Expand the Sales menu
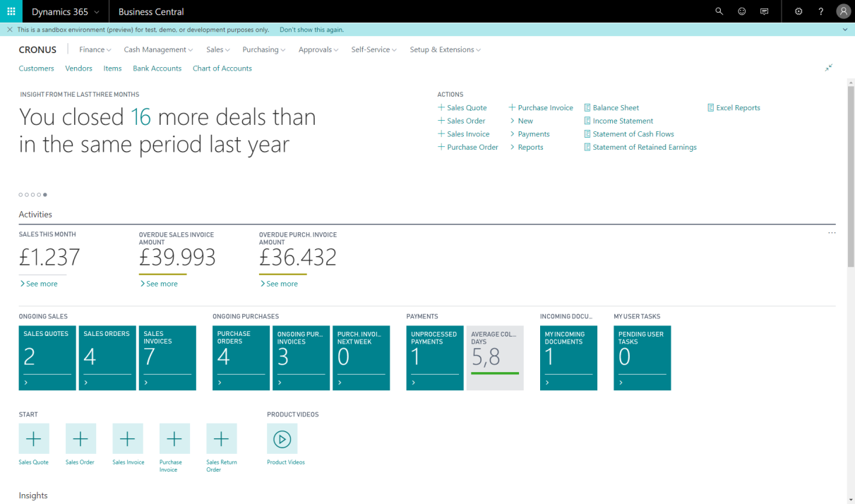This screenshot has height=504, width=855. click(218, 49)
